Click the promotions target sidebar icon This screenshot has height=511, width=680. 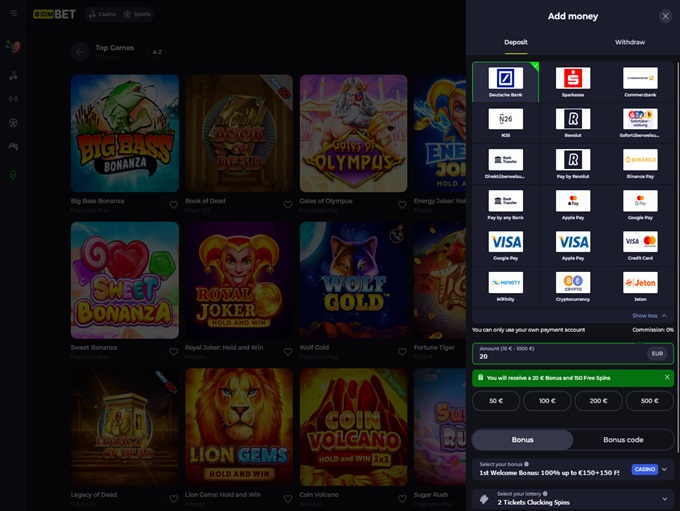(x=13, y=46)
